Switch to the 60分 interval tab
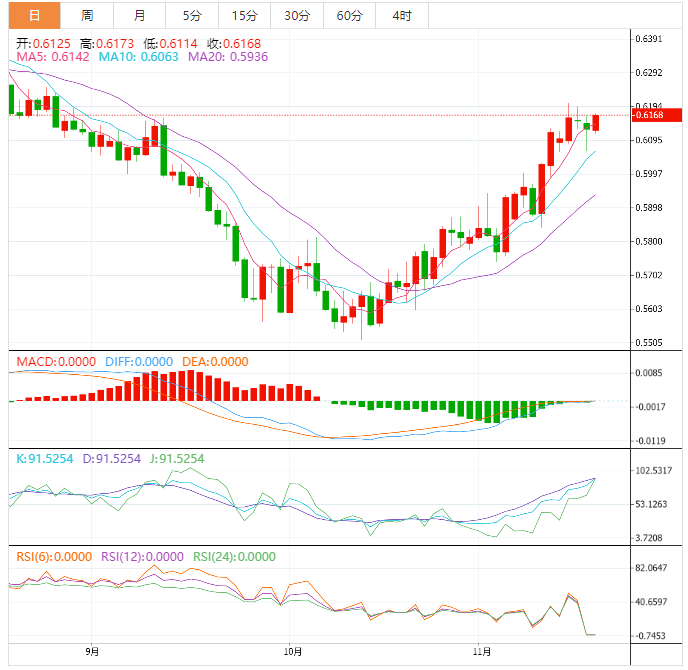688x670 pixels. pyautogui.click(x=349, y=15)
